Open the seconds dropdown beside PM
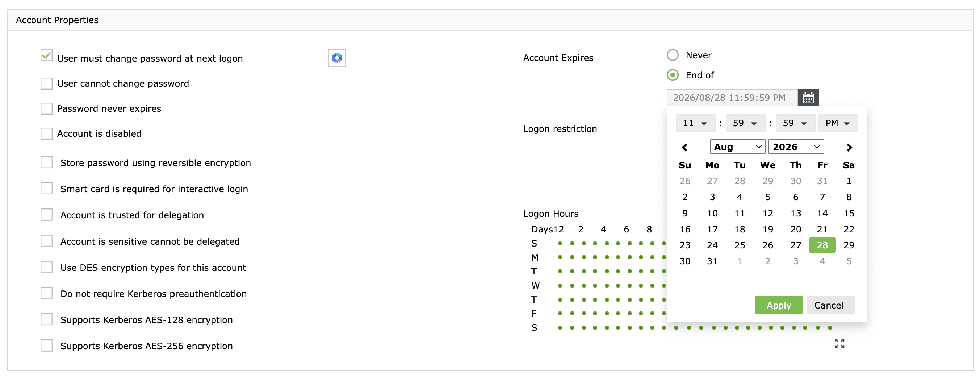The width and height of the screenshot is (980, 380). 795,123
